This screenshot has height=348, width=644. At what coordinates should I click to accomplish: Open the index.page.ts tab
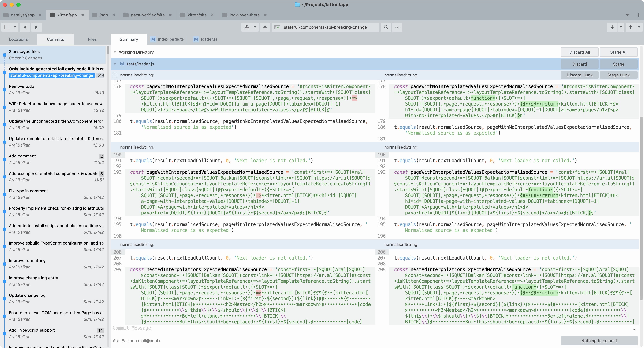[x=171, y=39]
